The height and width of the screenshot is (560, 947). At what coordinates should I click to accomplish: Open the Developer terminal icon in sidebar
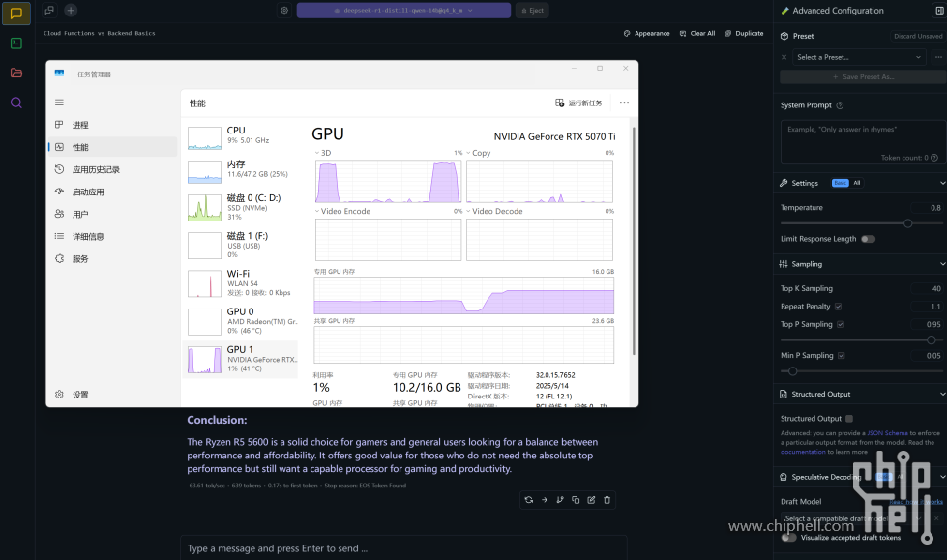coord(16,44)
